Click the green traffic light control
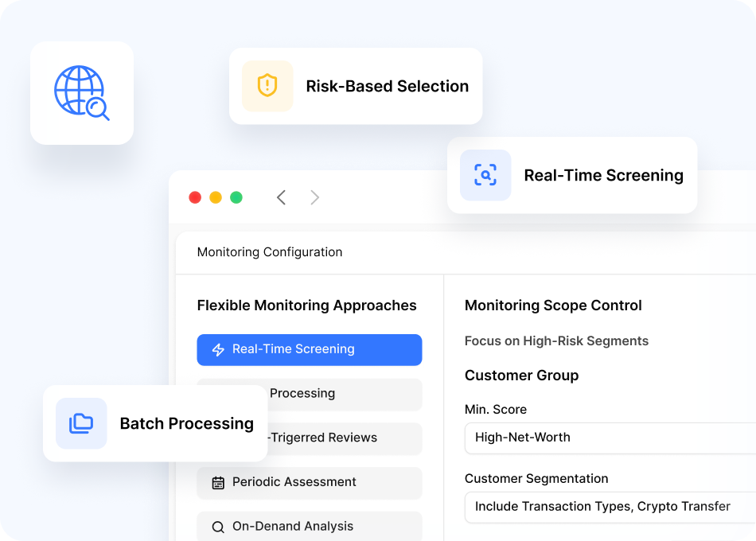 236,197
